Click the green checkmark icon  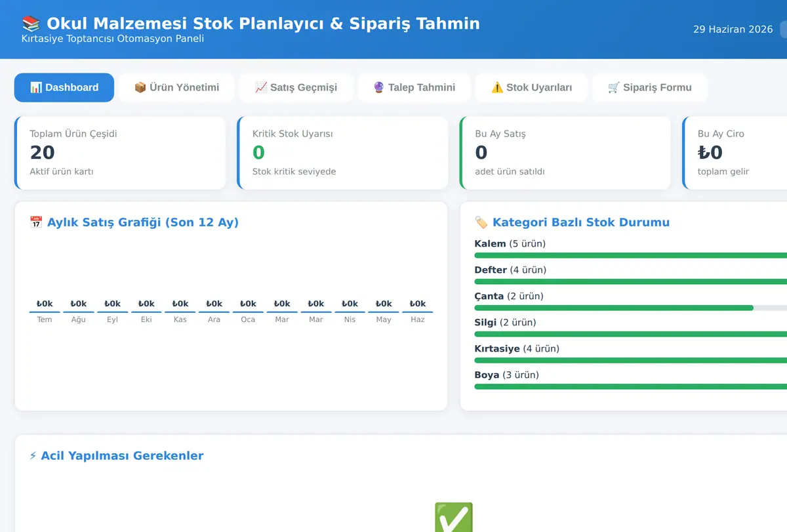pos(453,518)
